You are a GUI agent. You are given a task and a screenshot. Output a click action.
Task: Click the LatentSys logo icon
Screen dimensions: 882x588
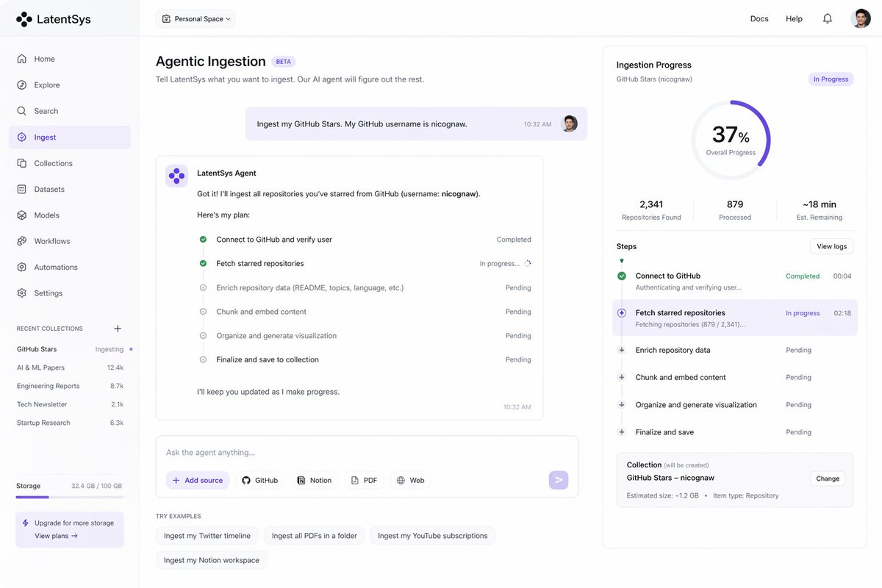tap(24, 19)
